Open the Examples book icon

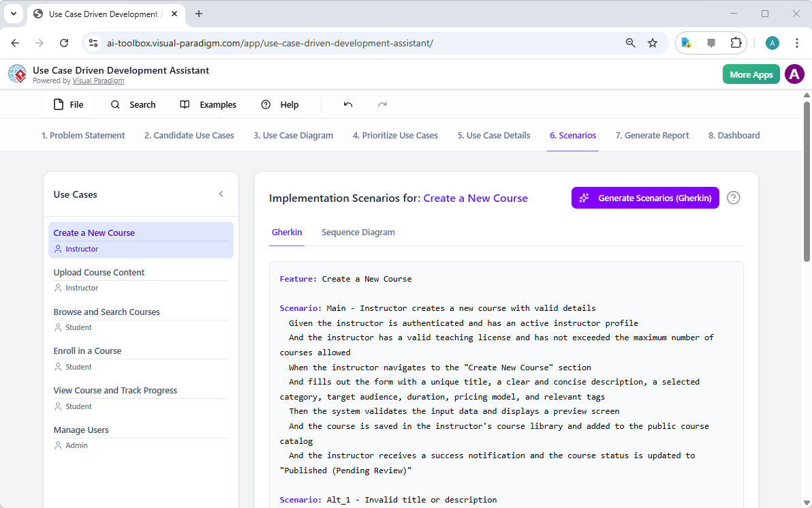(184, 104)
